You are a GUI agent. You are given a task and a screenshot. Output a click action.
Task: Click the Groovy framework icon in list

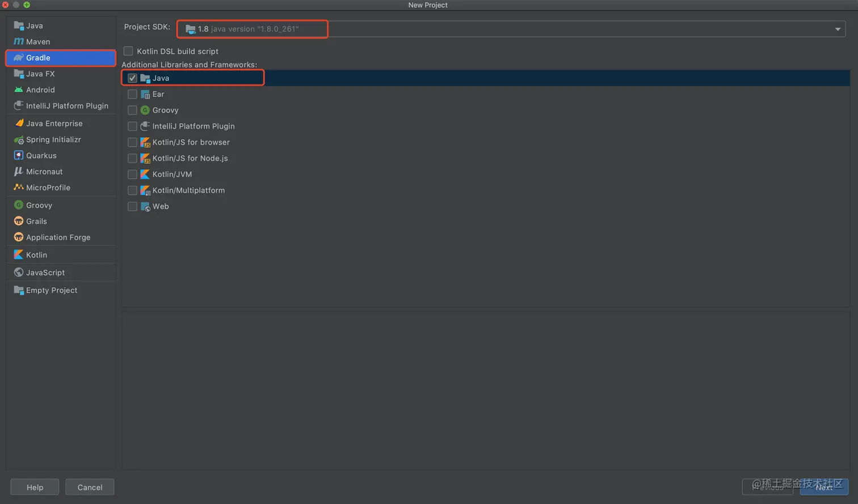145,110
